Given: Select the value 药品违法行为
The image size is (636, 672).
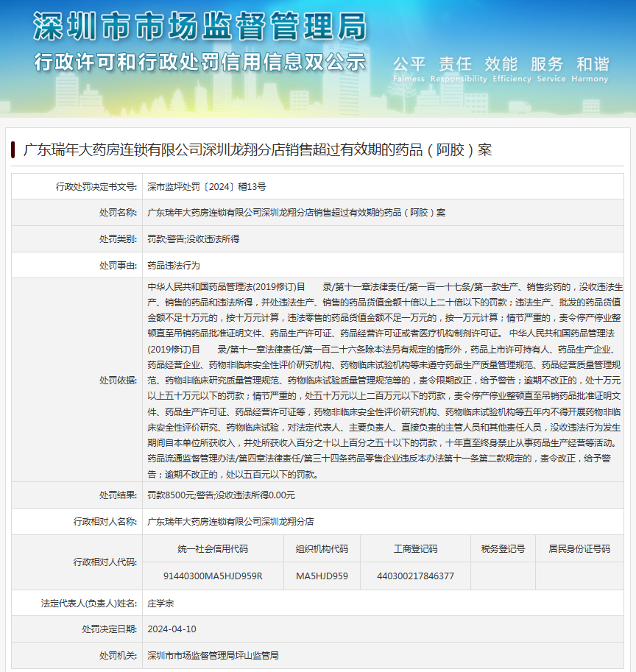Looking at the screenshot, I should pyautogui.click(x=174, y=265).
